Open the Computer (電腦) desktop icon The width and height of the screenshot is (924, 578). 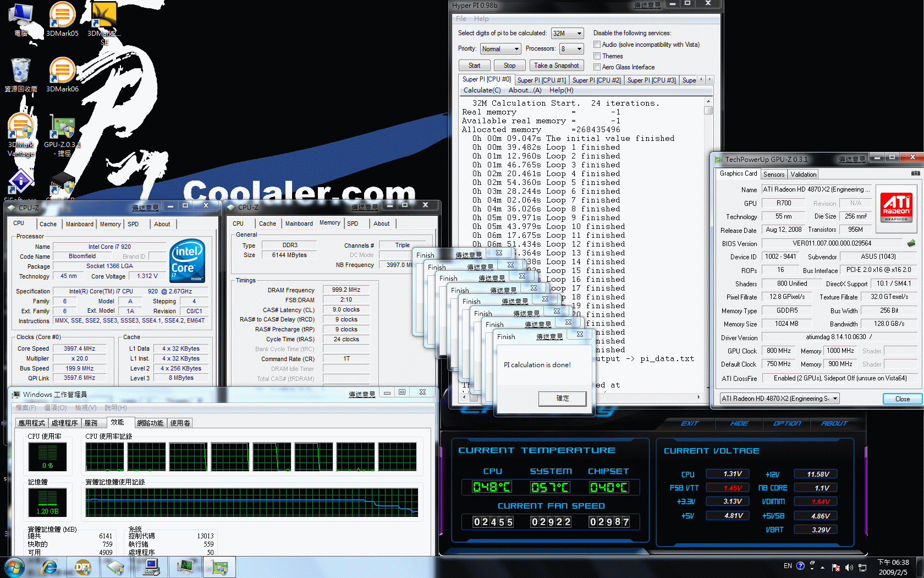coord(21,19)
